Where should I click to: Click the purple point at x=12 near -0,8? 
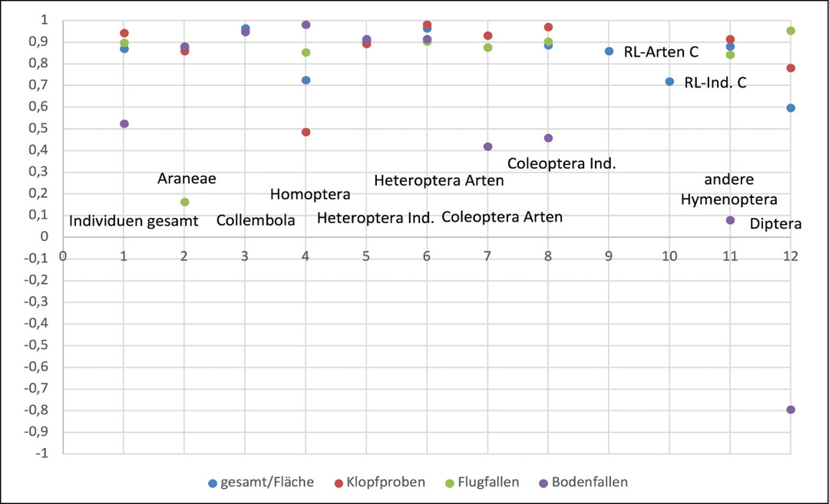(791, 410)
